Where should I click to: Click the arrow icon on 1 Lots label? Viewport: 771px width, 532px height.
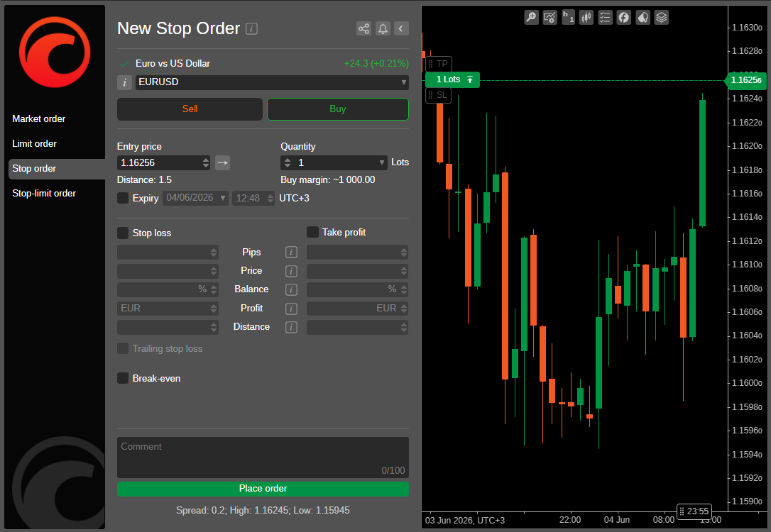470,79
